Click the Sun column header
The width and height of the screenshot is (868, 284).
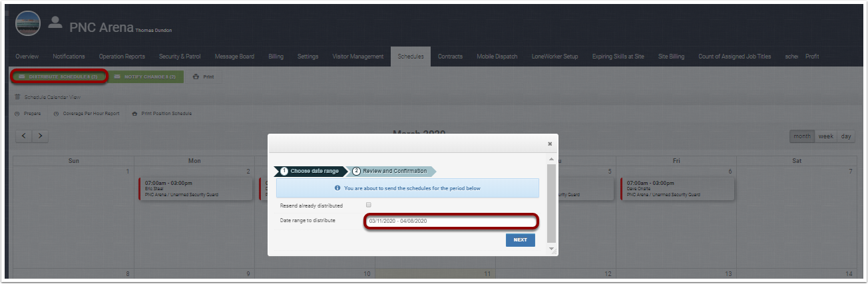[74, 161]
